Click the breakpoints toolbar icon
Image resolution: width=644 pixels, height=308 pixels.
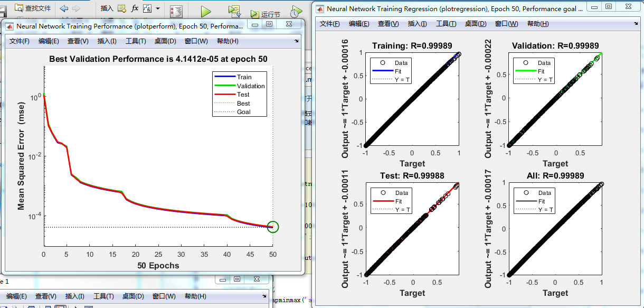[x=177, y=10]
